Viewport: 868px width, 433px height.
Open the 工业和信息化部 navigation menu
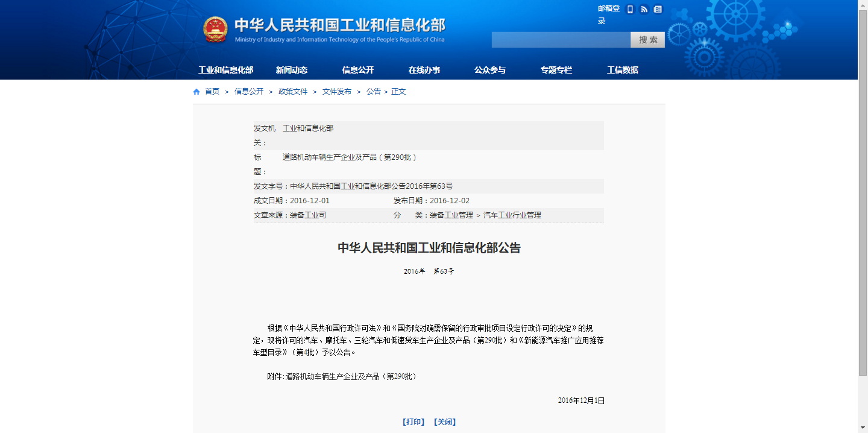[225, 70]
